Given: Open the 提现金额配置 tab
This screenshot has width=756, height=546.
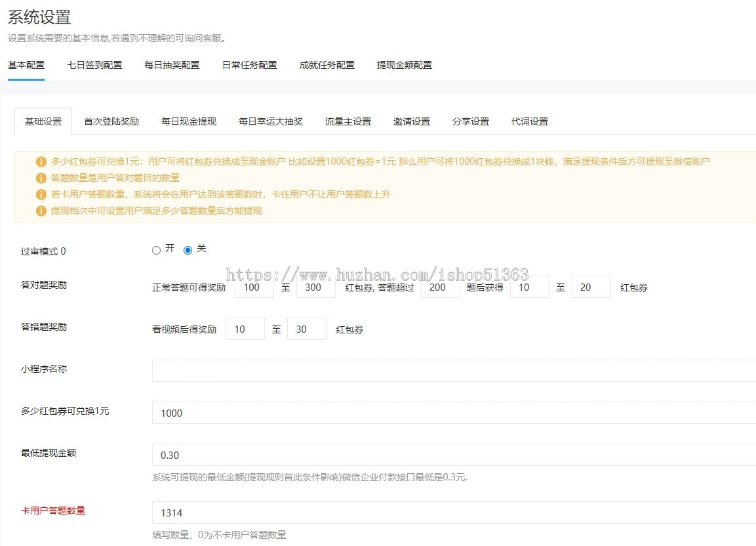Looking at the screenshot, I should (x=405, y=65).
